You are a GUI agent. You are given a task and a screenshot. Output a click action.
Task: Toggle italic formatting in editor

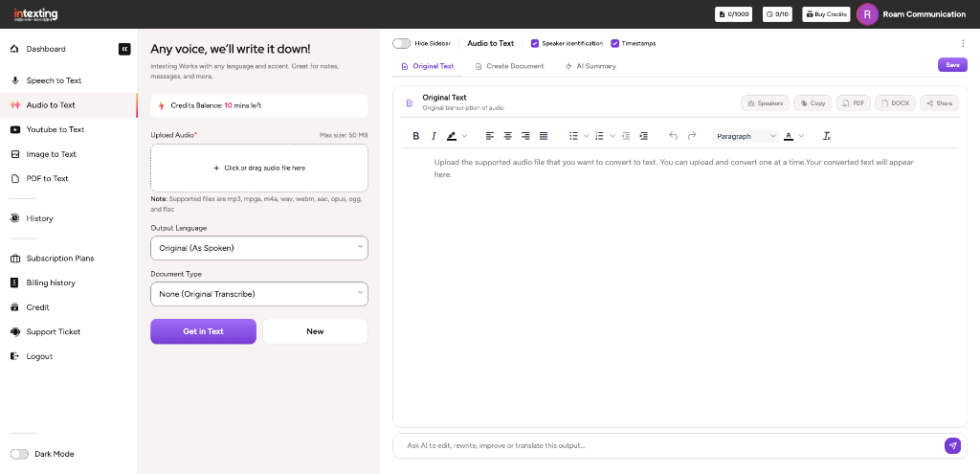coord(434,136)
